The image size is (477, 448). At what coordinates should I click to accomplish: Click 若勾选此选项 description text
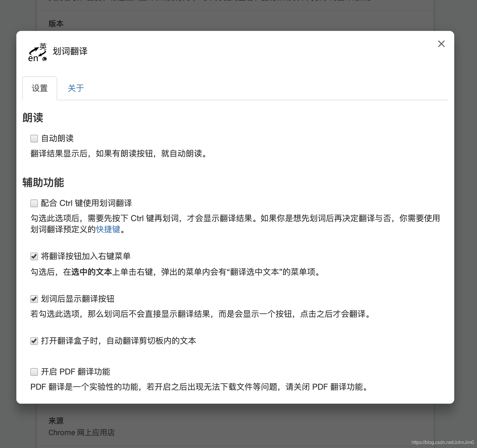tap(201, 314)
